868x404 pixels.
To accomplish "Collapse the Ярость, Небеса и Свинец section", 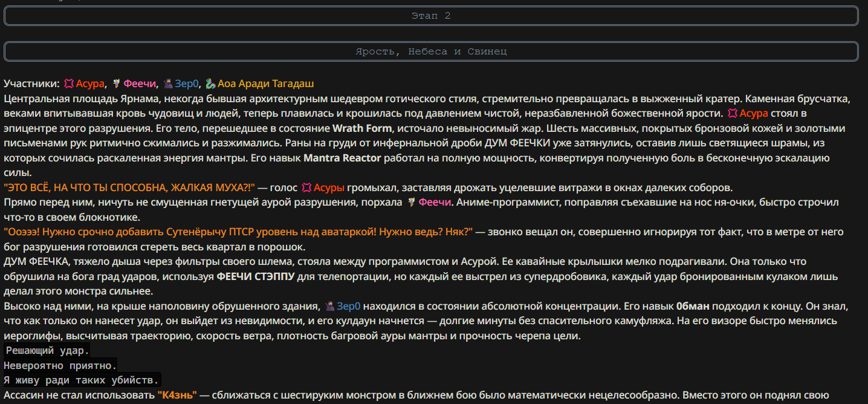I will tap(431, 51).
